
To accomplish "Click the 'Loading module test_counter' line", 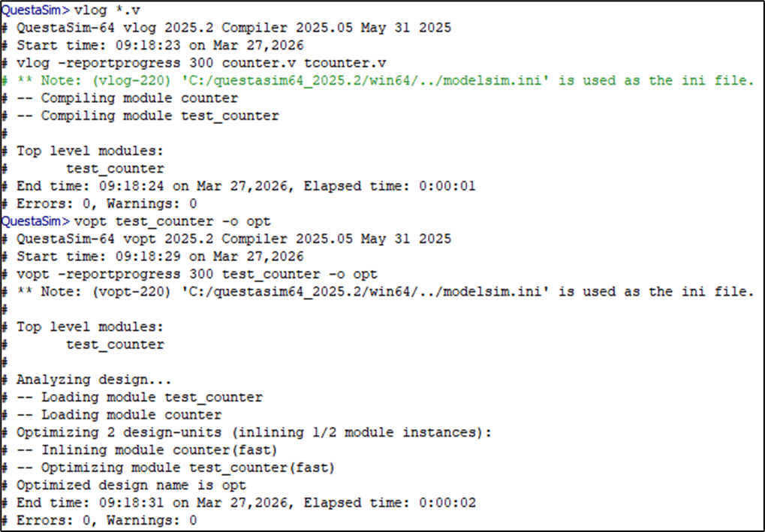I will point(152,397).
